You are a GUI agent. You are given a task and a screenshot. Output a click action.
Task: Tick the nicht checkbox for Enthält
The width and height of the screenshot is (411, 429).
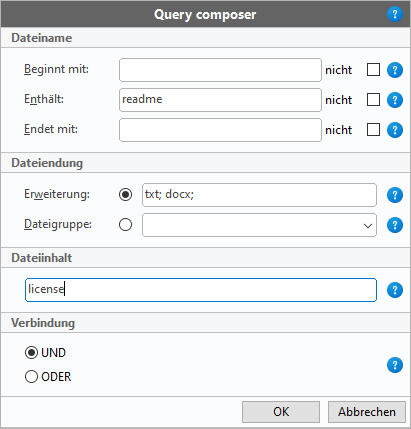(x=373, y=100)
